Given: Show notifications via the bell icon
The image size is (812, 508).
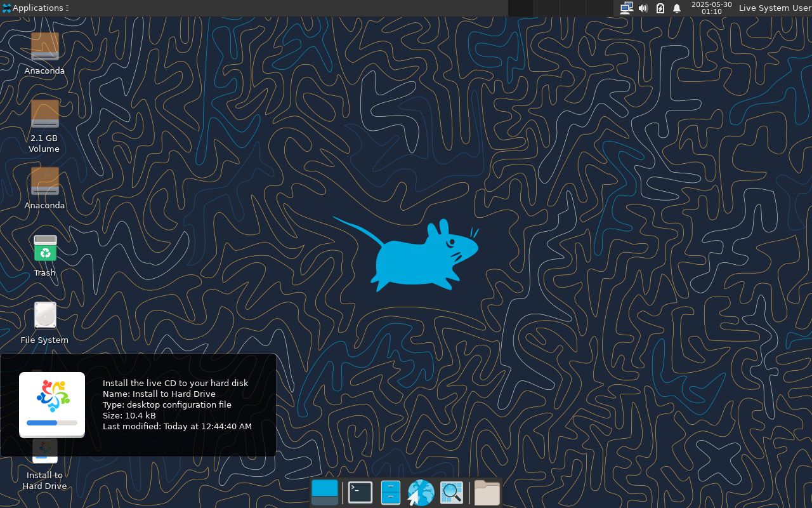Looking at the screenshot, I should coord(677,8).
